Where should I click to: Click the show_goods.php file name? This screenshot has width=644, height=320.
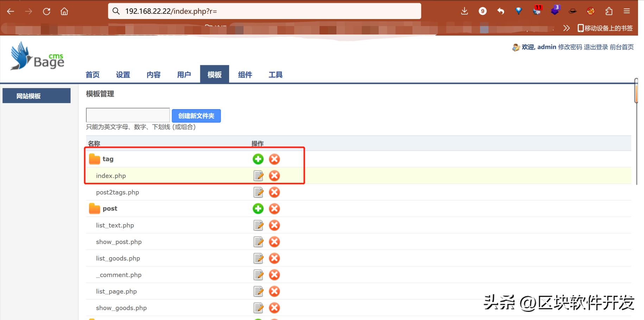[121, 308]
